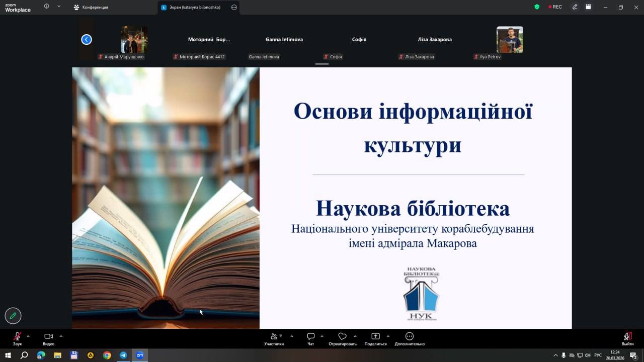This screenshot has height=362, width=644.
Task: Open the green pencil annotation tool
Action: (x=13, y=316)
